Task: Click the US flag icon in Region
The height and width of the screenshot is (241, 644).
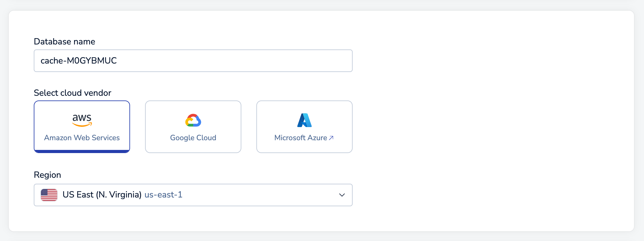Action: 49,195
